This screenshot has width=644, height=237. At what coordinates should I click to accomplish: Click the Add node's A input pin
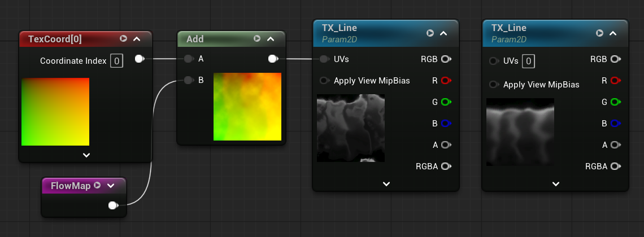[x=188, y=59]
